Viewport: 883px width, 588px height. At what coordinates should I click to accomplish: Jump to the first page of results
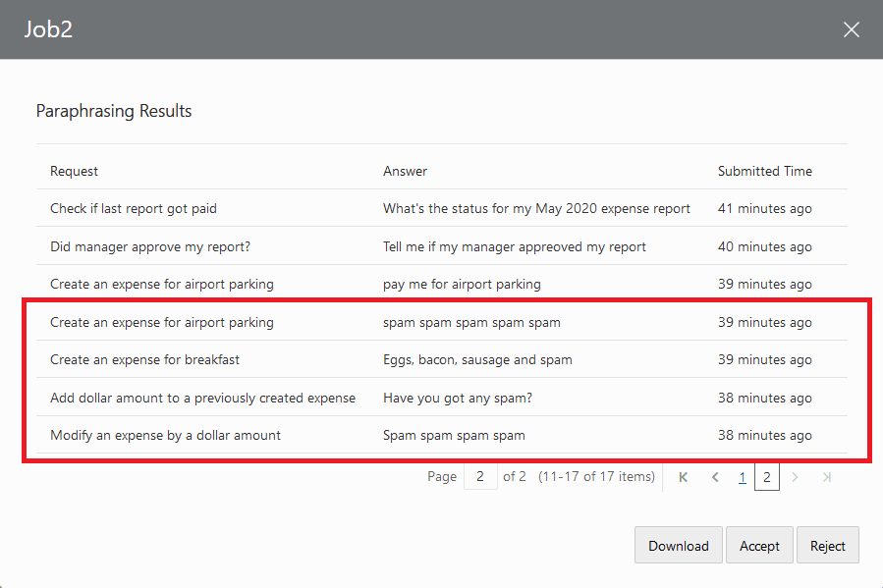tap(683, 476)
